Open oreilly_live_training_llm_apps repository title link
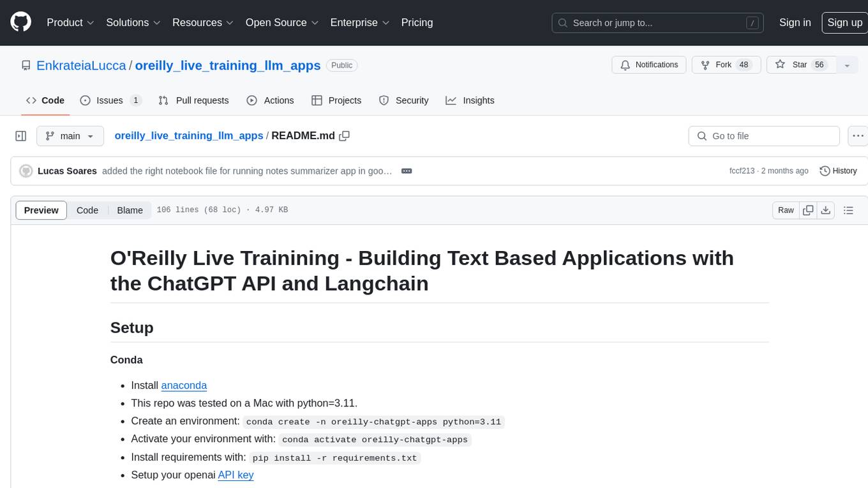868x488 pixels. pos(228,65)
